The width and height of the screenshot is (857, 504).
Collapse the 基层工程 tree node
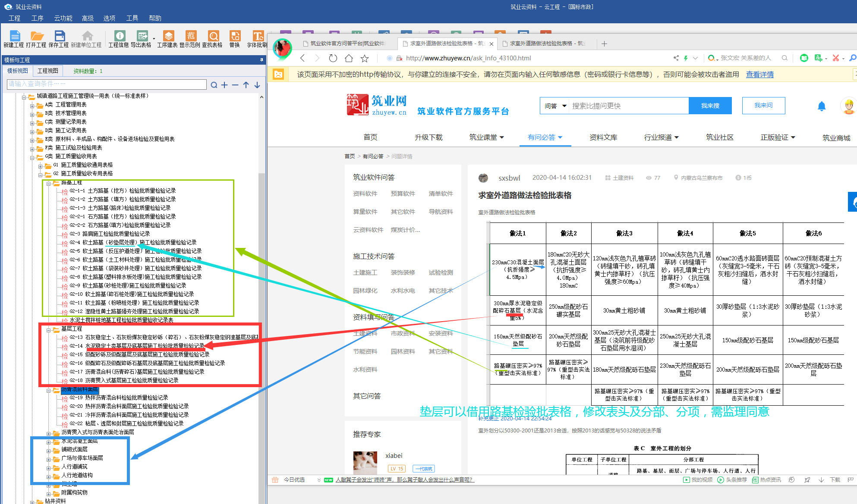(49, 330)
